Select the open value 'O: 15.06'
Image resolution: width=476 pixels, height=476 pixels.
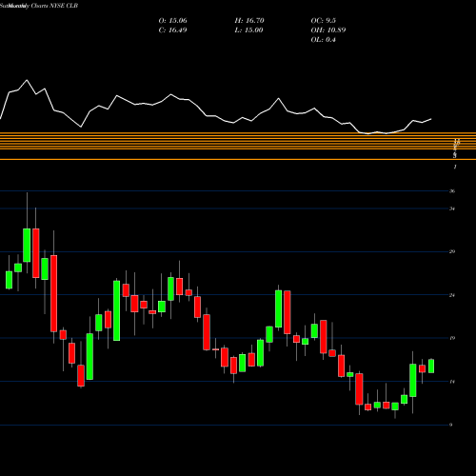[172, 21]
